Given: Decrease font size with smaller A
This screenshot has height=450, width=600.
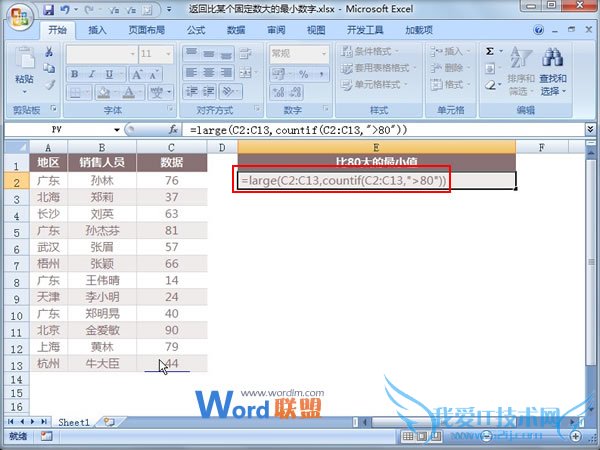Looking at the screenshot, I should coord(154,74).
